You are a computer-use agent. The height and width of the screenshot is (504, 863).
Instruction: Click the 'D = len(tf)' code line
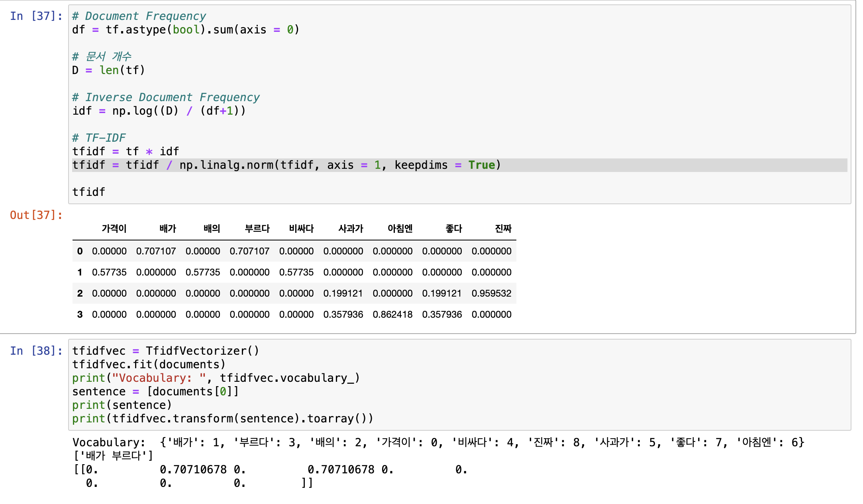tap(108, 70)
